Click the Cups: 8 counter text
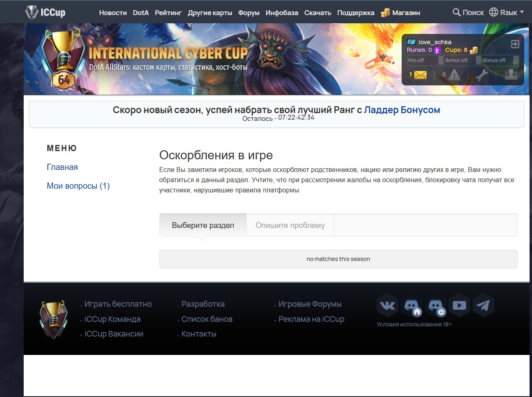Image resolution: width=532 pixels, height=397 pixels. tap(456, 50)
